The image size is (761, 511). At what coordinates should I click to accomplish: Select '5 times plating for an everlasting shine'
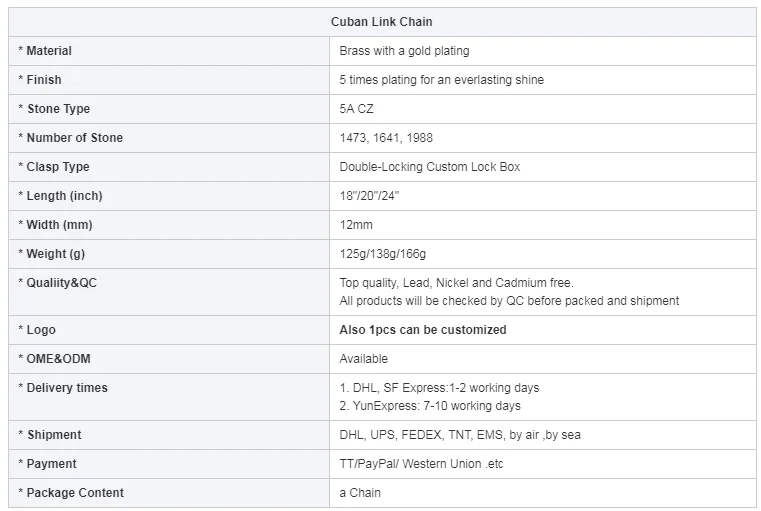[x=442, y=80]
